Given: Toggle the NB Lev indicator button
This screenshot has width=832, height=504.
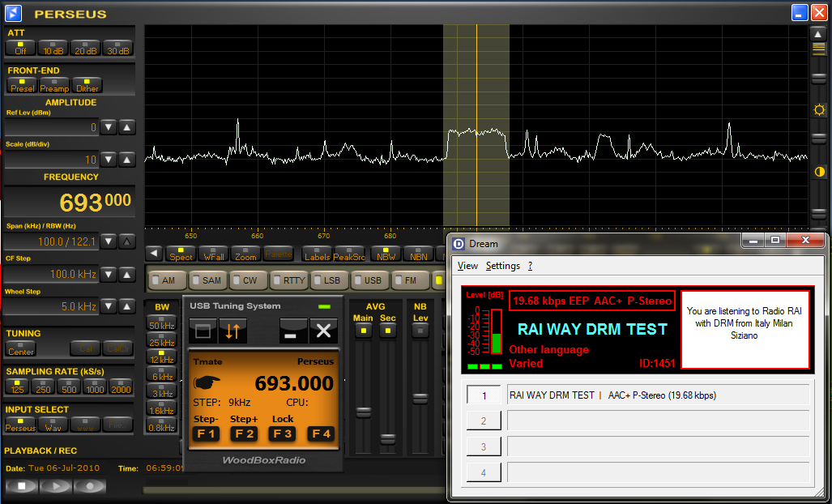Looking at the screenshot, I should [x=420, y=331].
